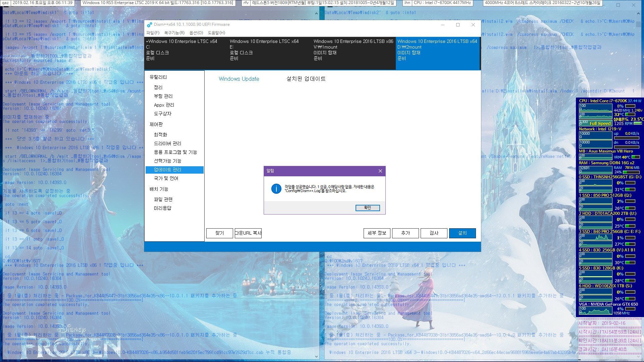Screen dimensions: 644x362
Task: Switch to the 설치된 업데이트 tab
Action: pyautogui.click(x=306, y=79)
